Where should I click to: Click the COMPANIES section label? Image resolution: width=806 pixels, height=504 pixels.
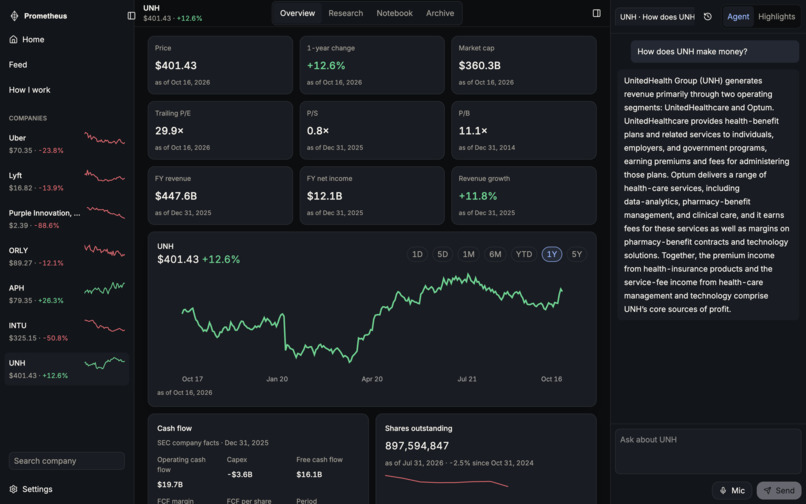28,118
